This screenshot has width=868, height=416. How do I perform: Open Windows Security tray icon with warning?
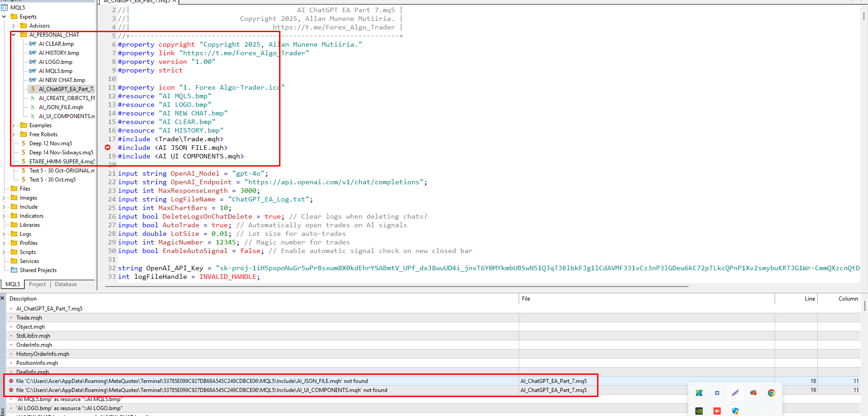tap(735, 411)
